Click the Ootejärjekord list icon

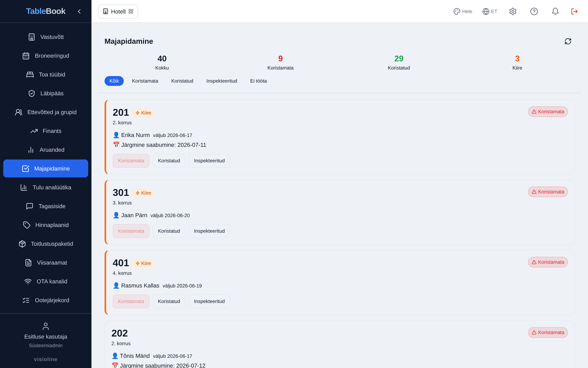pos(26,300)
